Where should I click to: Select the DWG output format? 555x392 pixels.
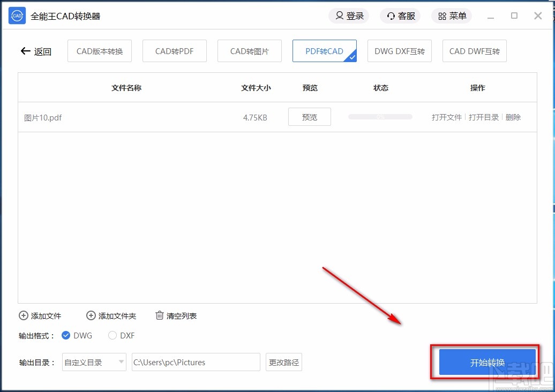point(65,335)
